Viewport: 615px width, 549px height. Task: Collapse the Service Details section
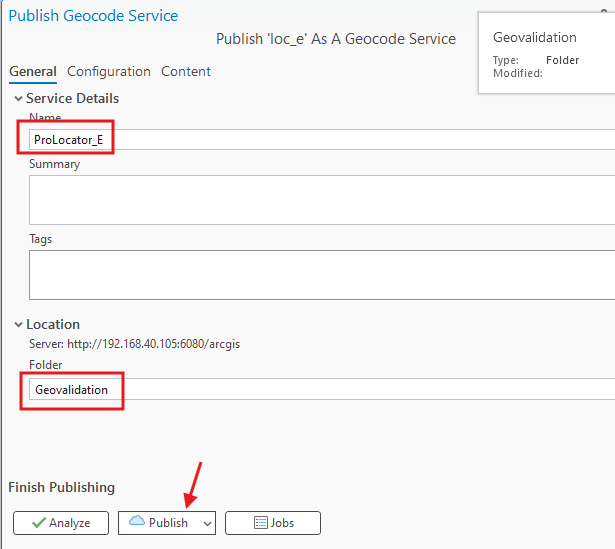point(18,98)
